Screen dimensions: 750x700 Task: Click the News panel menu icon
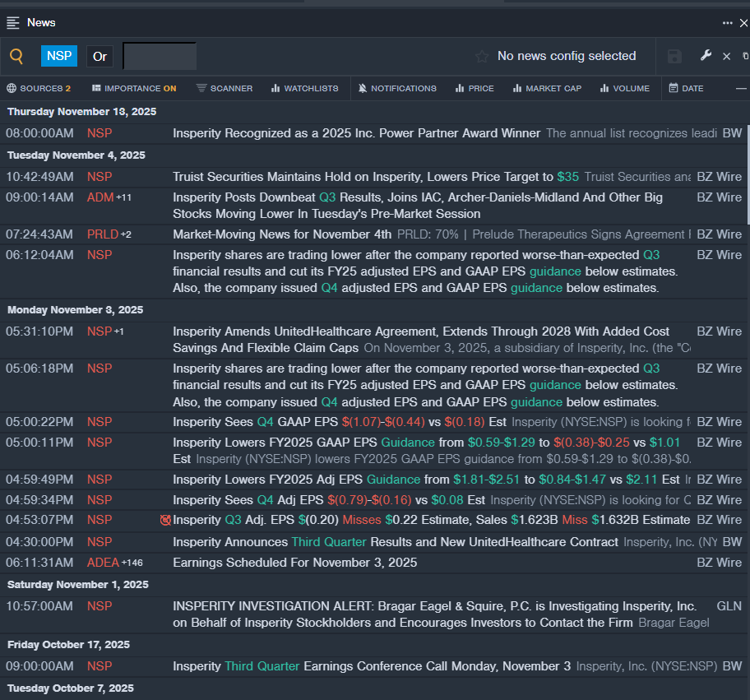click(x=13, y=23)
